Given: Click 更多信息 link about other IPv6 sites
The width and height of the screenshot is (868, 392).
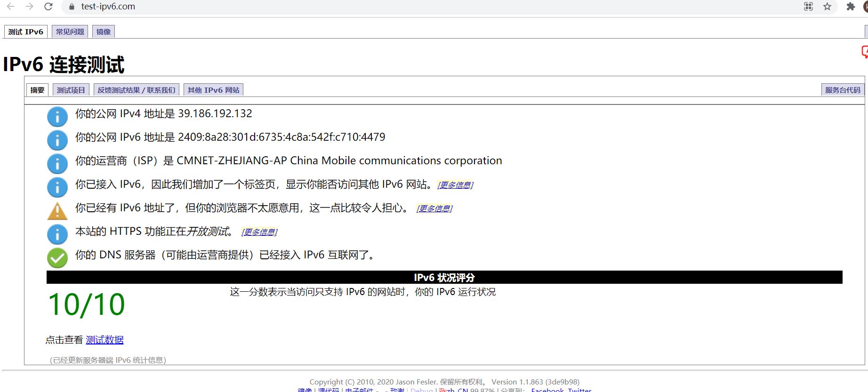Looking at the screenshot, I should coord(455,185).
